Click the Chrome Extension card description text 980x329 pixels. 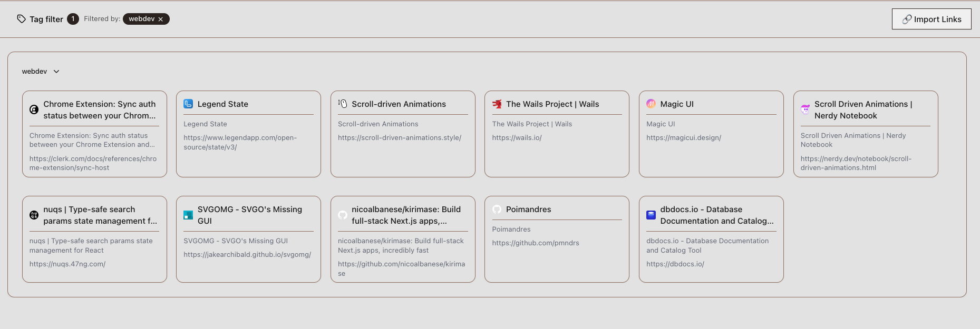(x=92, y=140)
